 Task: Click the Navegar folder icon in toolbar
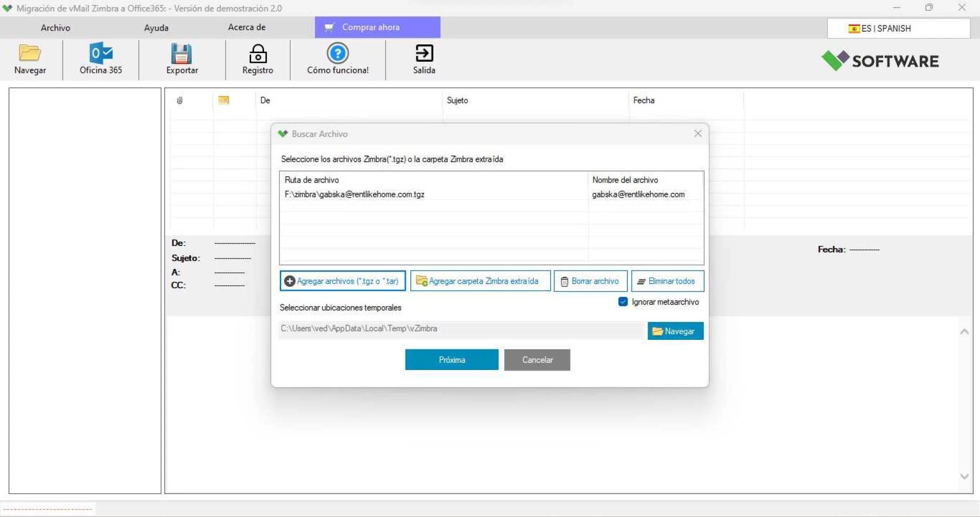point(30,54)
